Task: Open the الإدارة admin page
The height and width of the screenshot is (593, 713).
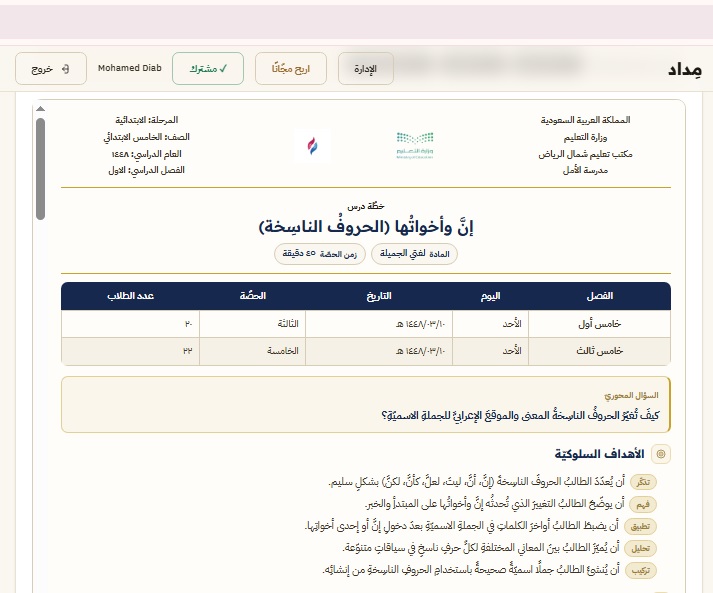Action: point(366,69)
